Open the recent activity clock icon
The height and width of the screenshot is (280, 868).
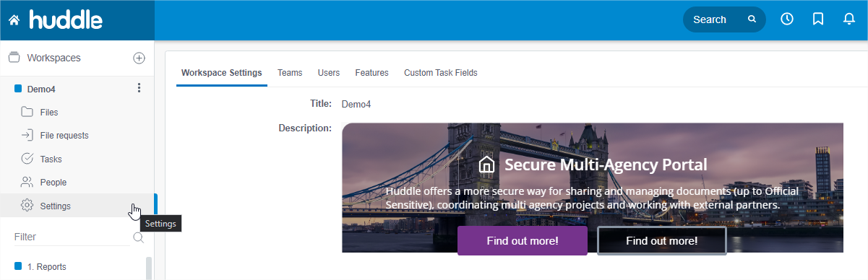click(x=787, y=19)
